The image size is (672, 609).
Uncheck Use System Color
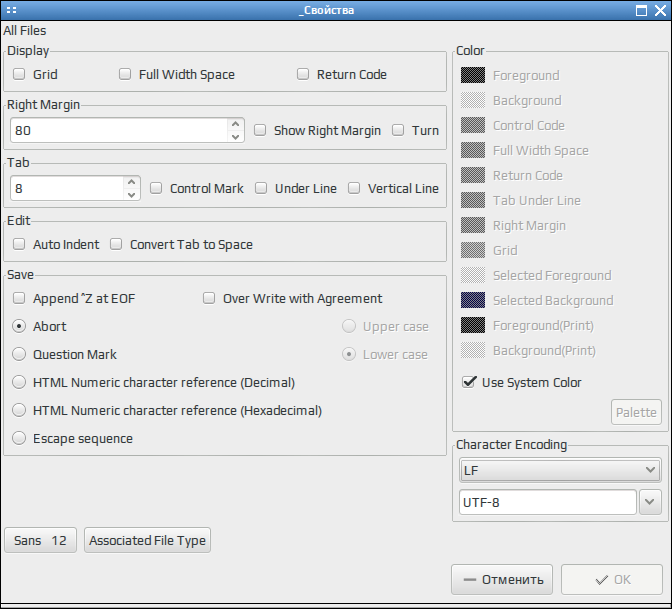click(469, 382)
